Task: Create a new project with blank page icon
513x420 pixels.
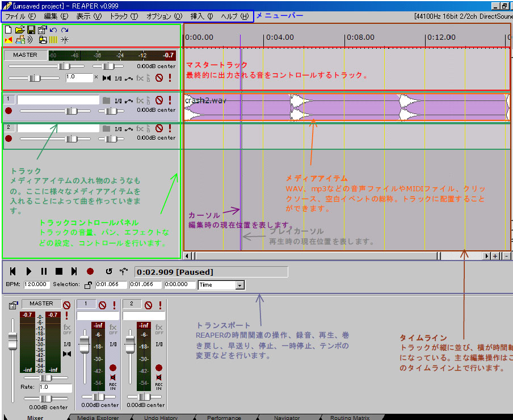Action: coord(8,30)
